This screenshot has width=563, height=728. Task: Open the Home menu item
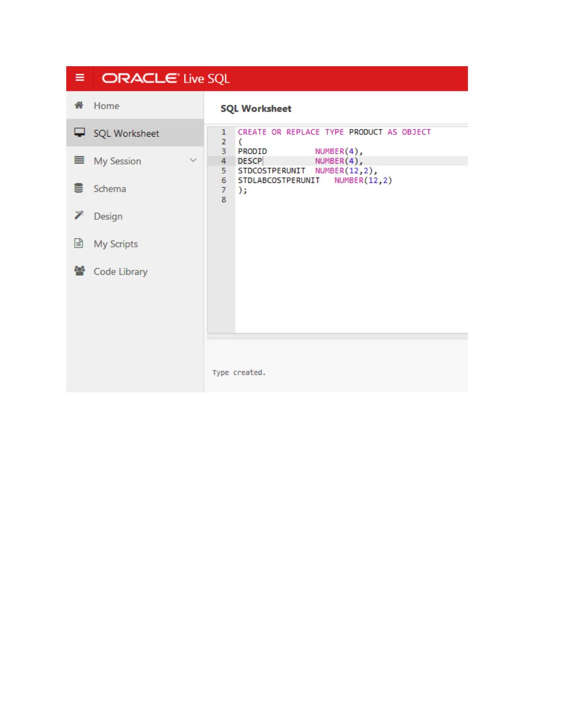[x=106, y=106]
